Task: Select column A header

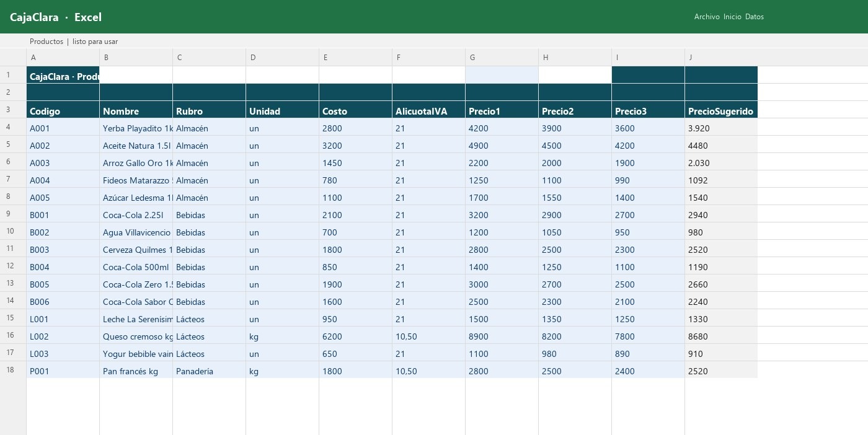Action: [63, 58]
